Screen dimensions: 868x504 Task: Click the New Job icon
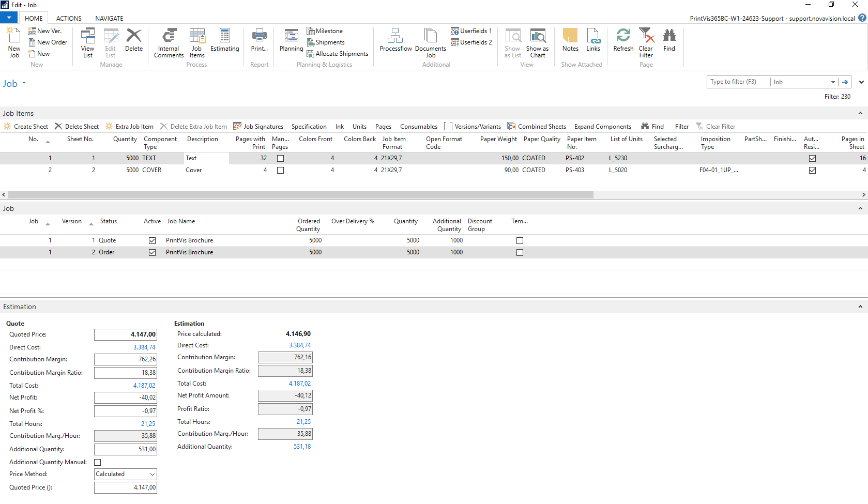(x=14, y=43)
